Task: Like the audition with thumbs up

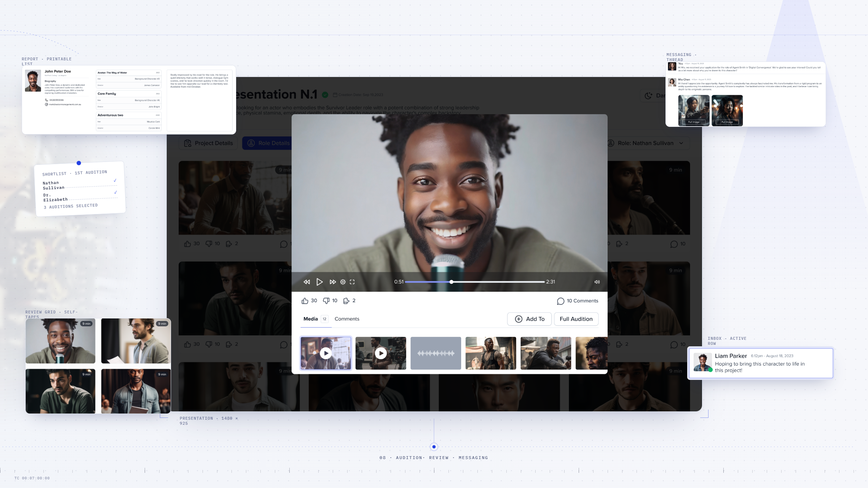Action: point(305,301)
